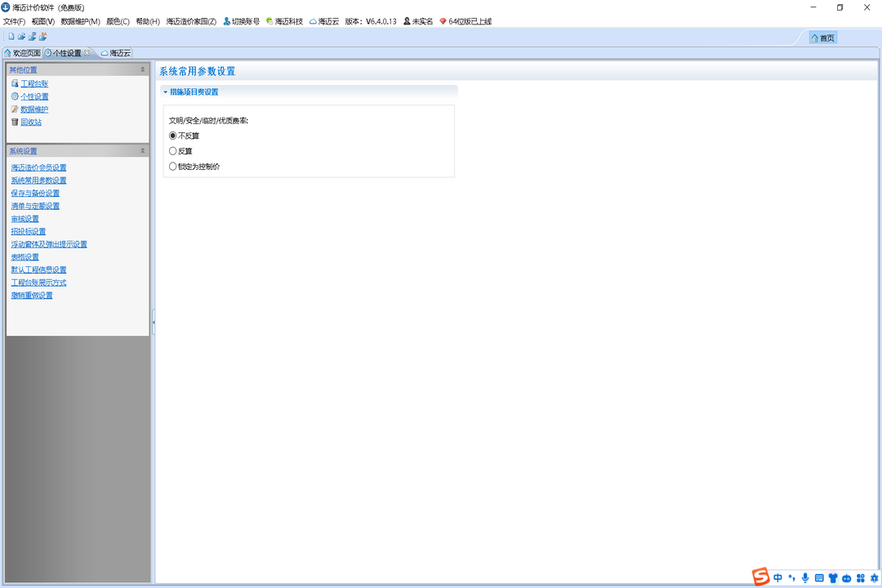The height and width of the screenshot is (588, 882).
Task: Click the new file toolbar icon
Action: pos(11,37)
